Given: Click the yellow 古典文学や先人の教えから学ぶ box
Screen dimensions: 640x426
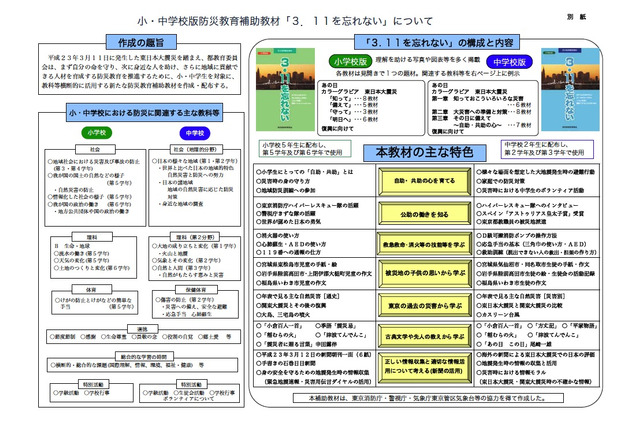Looking at the screenshot, I should [424, 337].
